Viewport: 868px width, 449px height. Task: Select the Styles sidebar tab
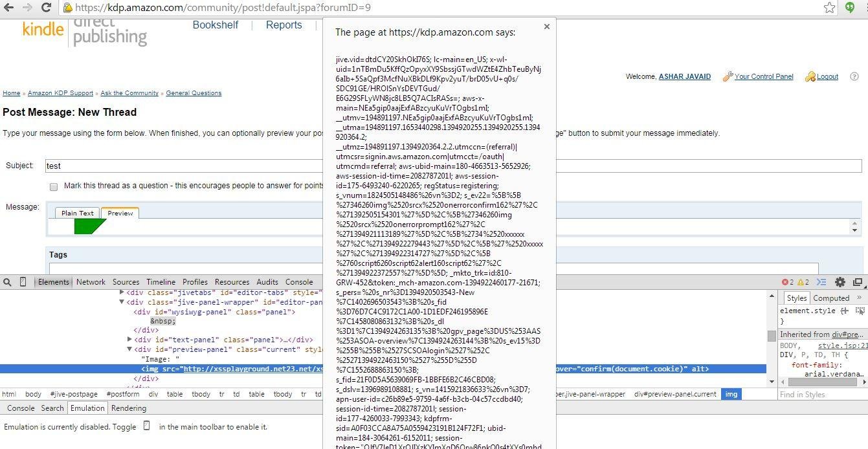[797, 298]
